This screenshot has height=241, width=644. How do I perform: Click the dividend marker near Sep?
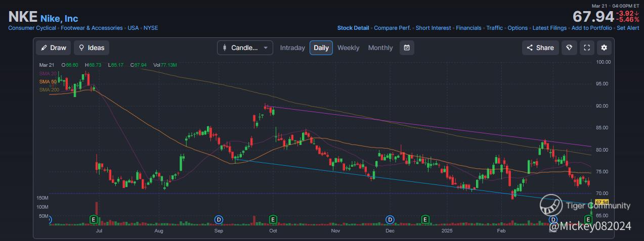pyautogui.click(x=219, y=219)
